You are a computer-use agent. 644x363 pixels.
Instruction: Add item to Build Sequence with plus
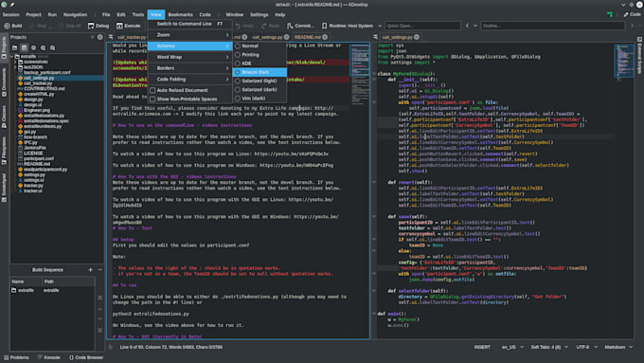90,270
